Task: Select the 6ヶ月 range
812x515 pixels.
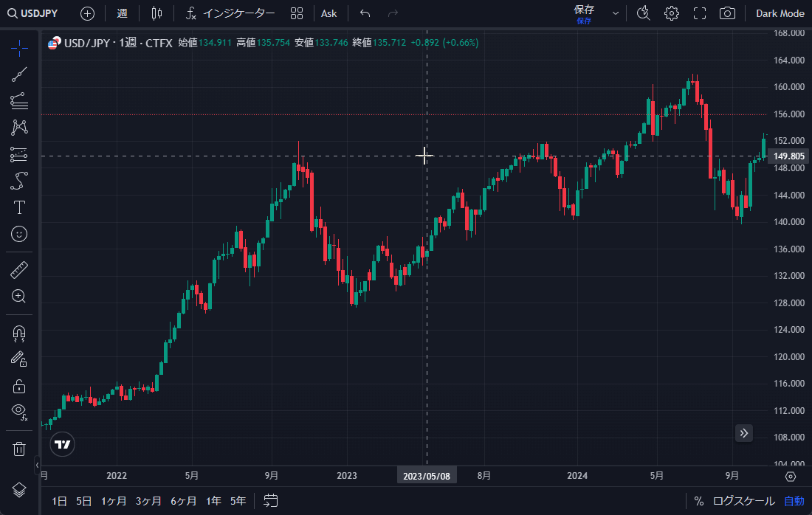Action: 183,501
